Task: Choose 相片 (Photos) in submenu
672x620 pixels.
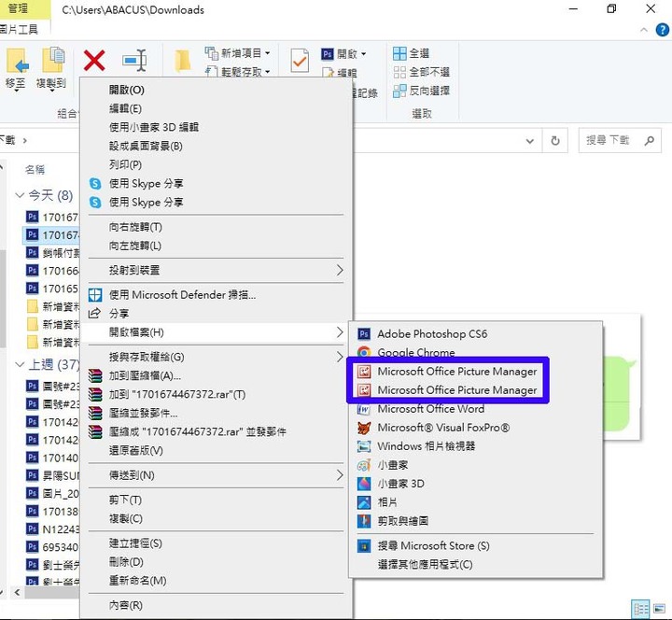Action: (x=476, y=502)
